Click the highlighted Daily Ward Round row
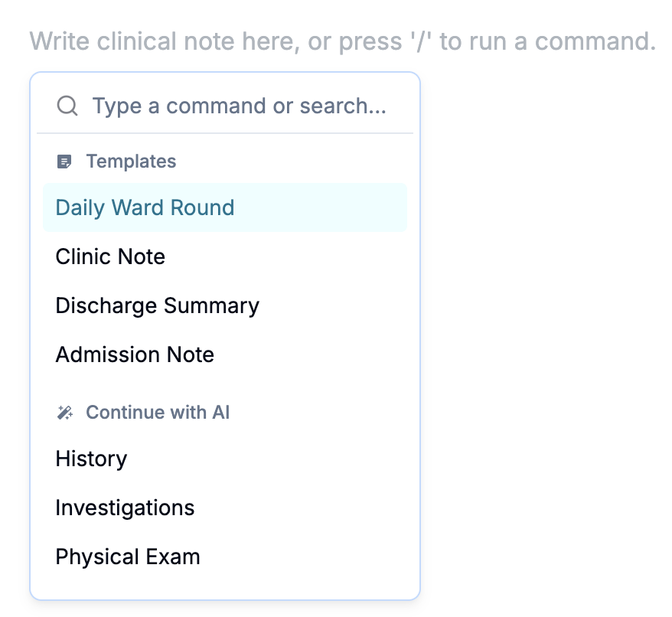672x617 pixels. pyautogui.click(x=224, y=207)
